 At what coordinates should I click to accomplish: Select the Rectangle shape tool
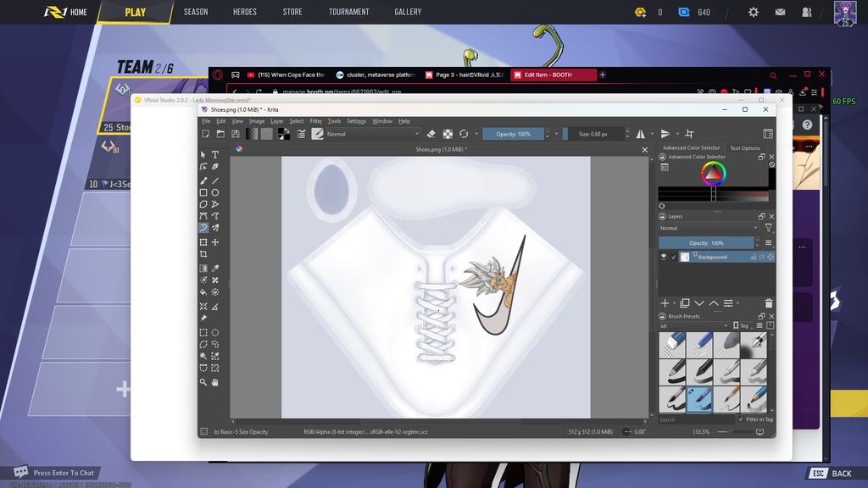point(203,192)
